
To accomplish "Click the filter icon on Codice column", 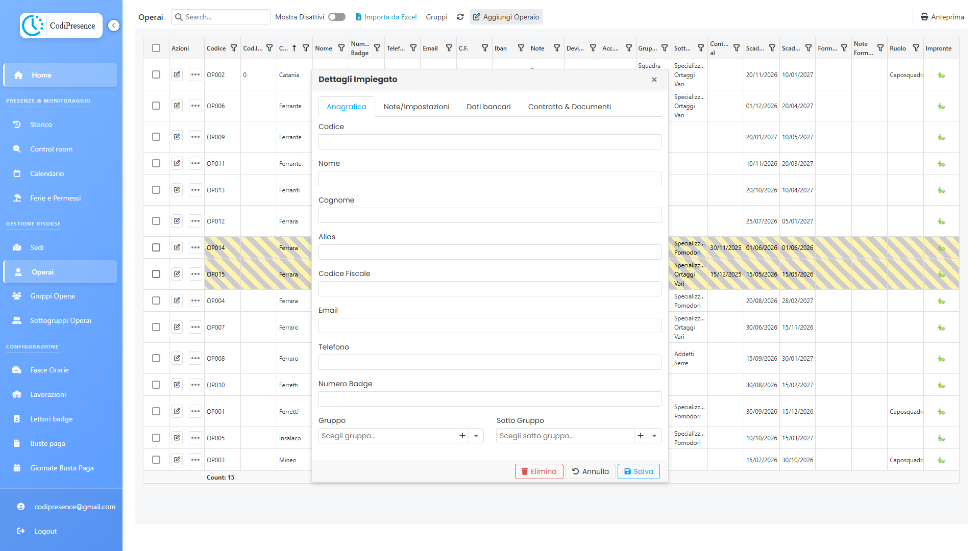I will pos(234,48).
